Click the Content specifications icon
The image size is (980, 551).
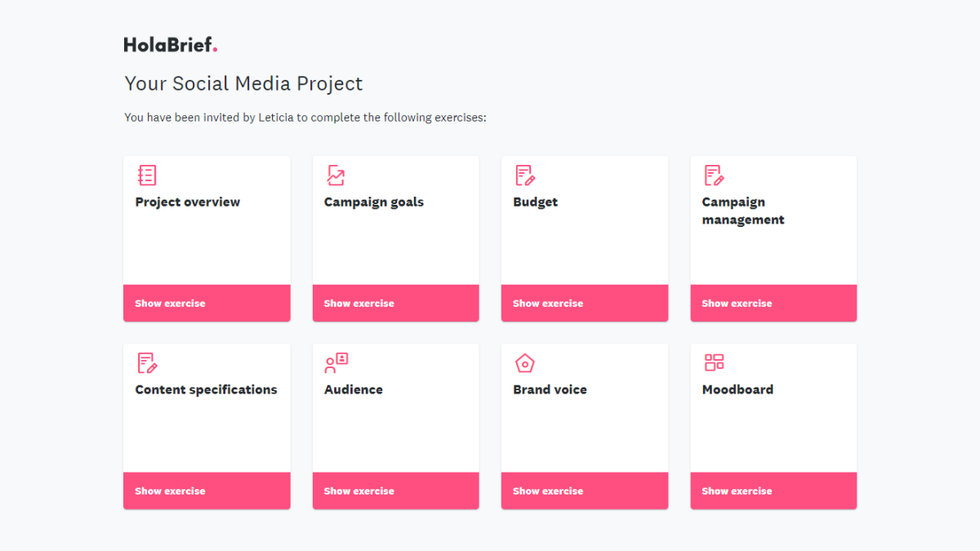[x=147, y=362]
